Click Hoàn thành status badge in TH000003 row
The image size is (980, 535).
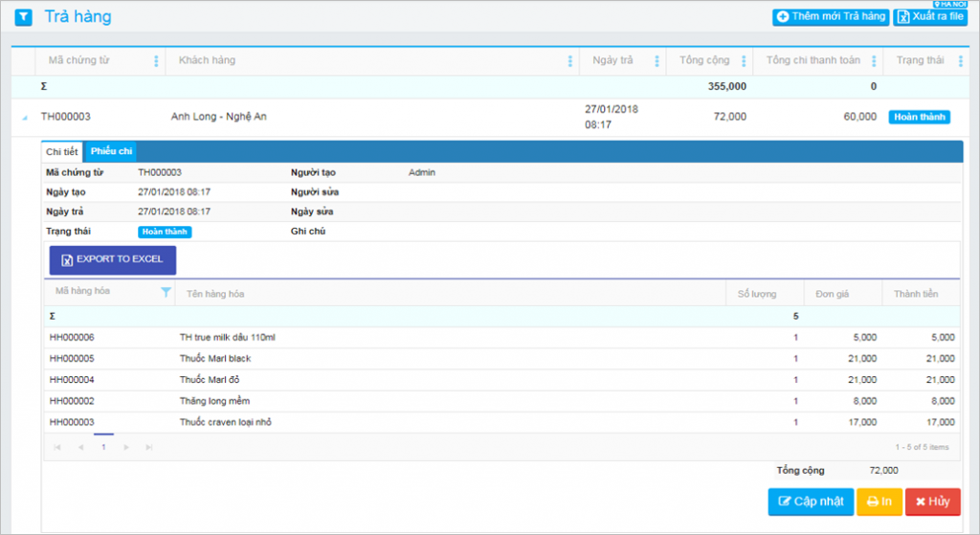(920, 117)
